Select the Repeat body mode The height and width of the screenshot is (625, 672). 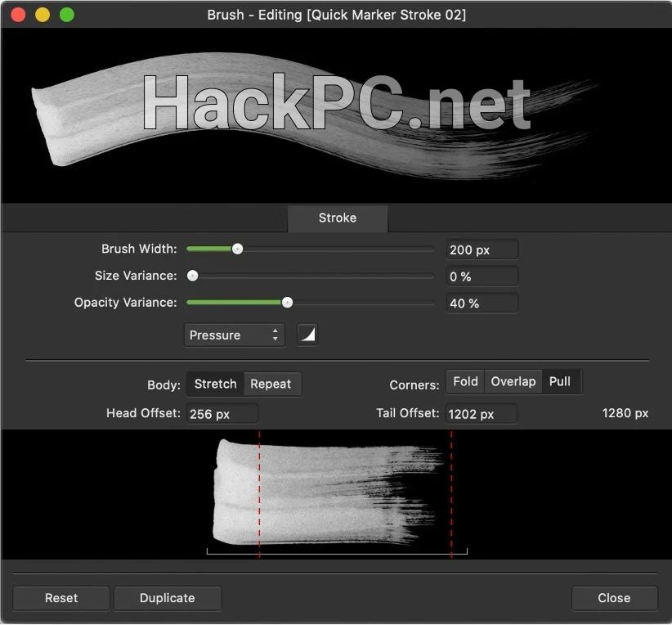271,384
